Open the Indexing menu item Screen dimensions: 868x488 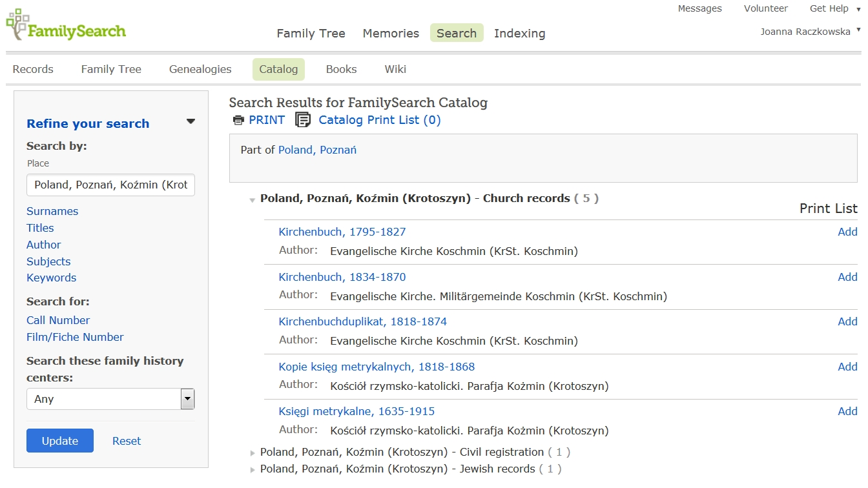519,34
